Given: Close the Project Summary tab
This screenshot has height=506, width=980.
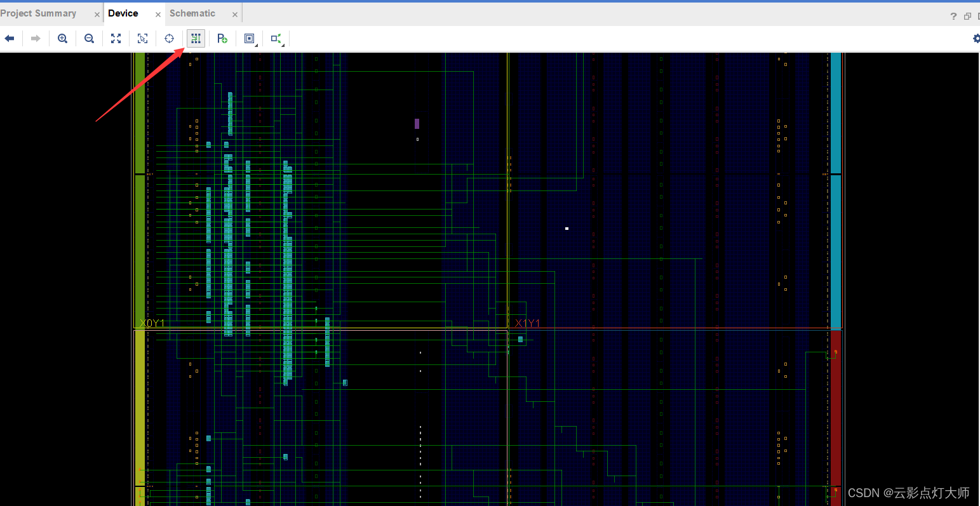Looking at the screenshot, I should [97, 15].
